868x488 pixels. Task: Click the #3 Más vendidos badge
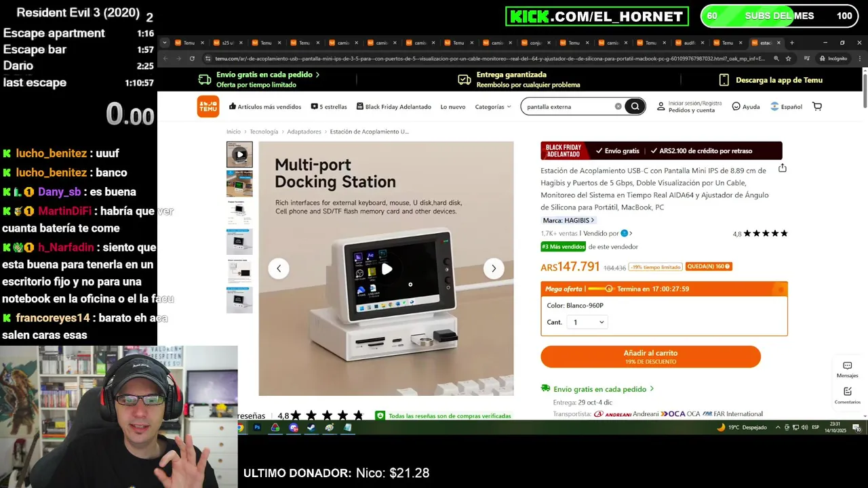pyautogui.click(x=563, y=247)
